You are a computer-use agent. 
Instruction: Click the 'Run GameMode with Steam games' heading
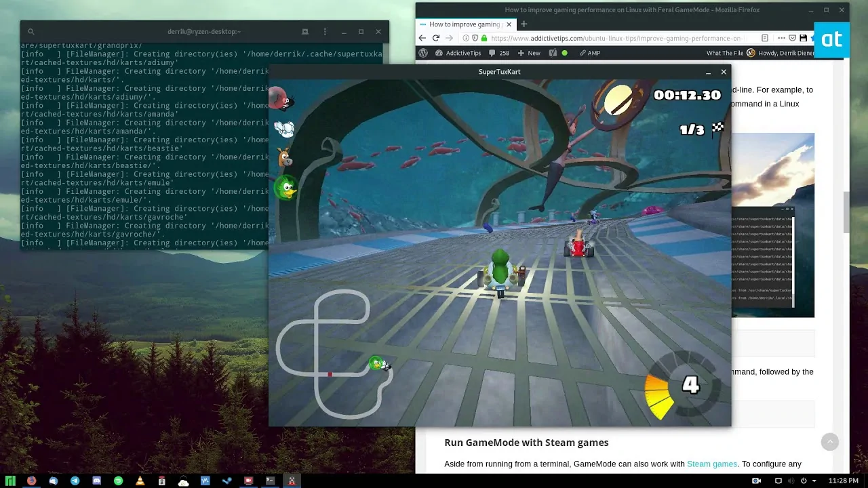click(526, 443)
